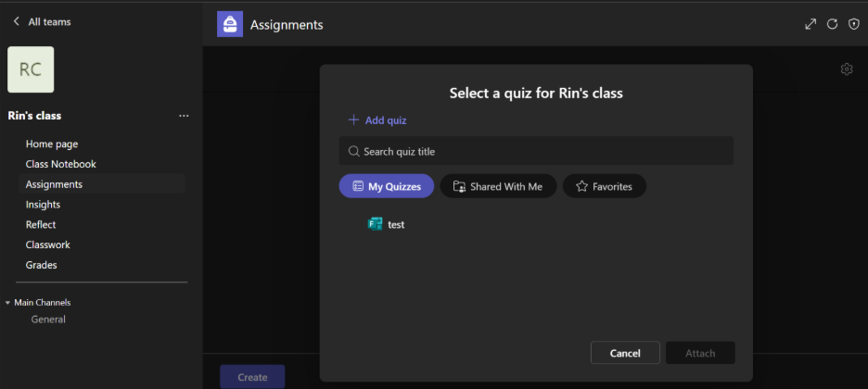Collapse the Main Channels section

(x=7, y=303)
